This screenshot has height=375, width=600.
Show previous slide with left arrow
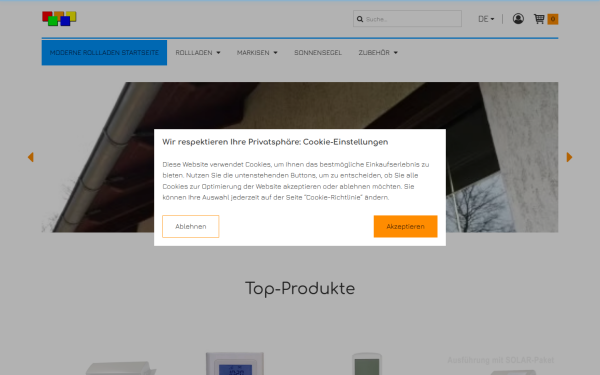click(x=31, y=157)
